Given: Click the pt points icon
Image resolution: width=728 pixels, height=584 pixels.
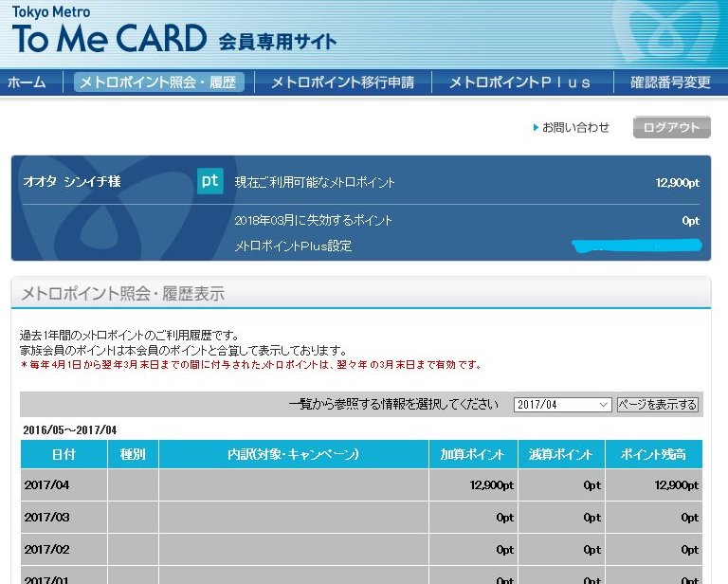Looking at the screenshot, I should pyautogui.click(x=209, y=181).
